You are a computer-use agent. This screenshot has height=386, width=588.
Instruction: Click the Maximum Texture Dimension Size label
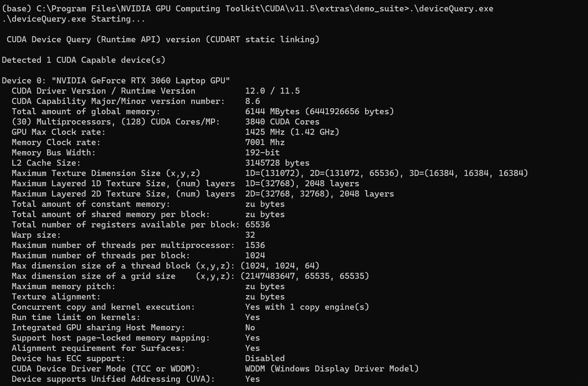coord(106,173)
